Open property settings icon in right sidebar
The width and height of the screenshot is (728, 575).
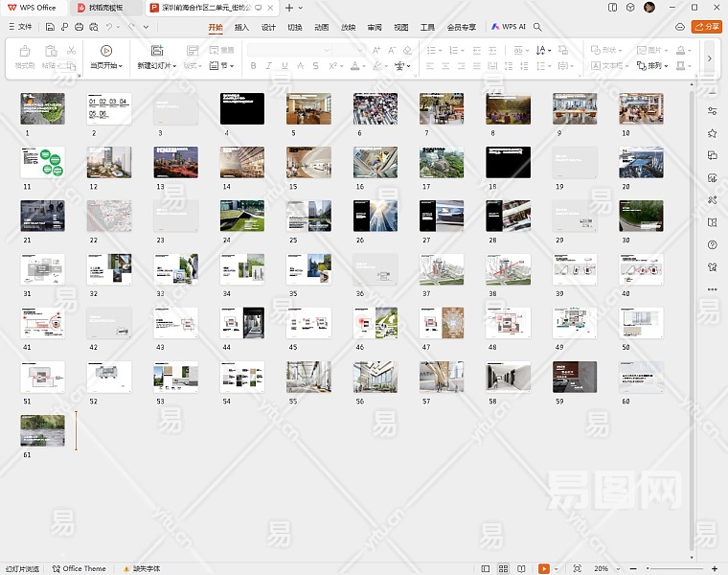712,111
